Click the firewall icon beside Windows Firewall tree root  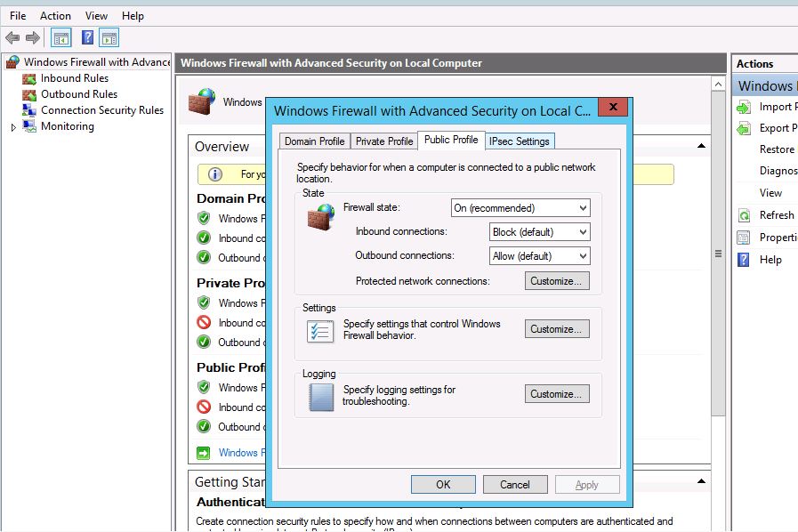[x=12, y=62]
